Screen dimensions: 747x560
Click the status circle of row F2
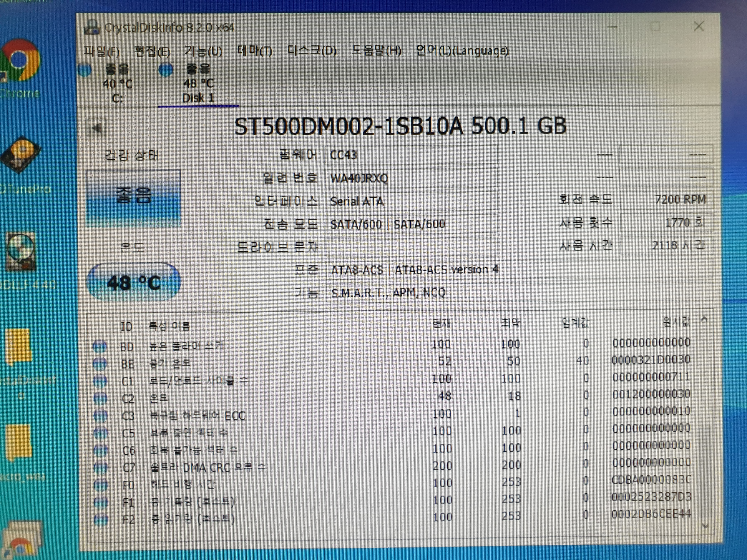pos(101,519)
